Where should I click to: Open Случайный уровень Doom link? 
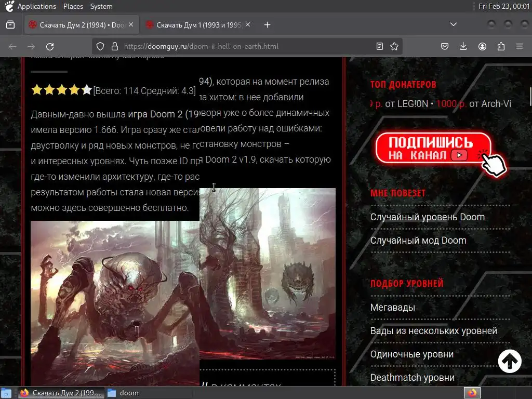coord(427,217)
